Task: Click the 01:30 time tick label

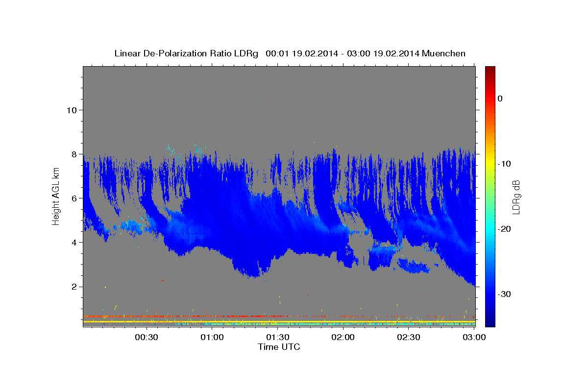Action: click(277, 338)
